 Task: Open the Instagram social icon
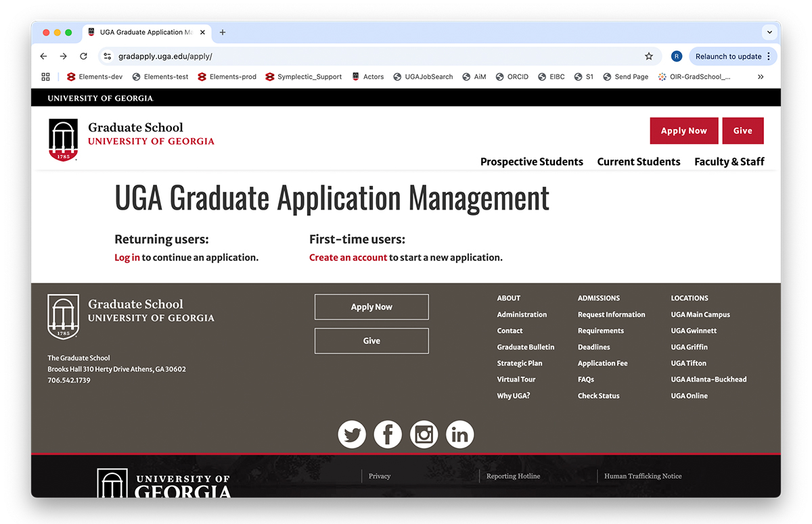tap(424, 434)
